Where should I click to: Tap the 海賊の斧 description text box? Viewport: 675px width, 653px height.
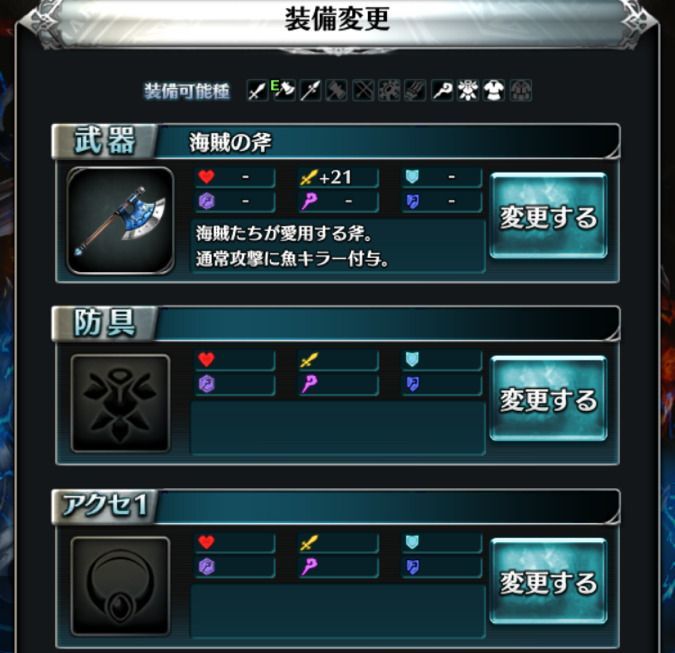(338, 247)
